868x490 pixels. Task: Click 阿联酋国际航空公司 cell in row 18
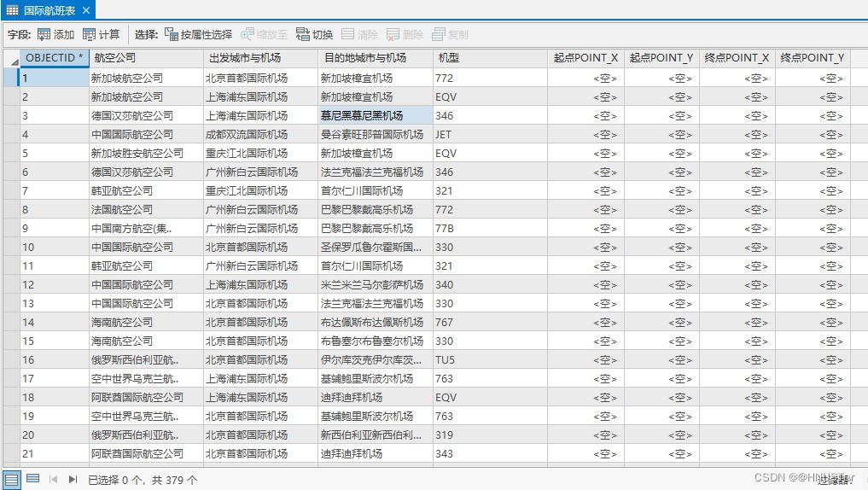click(146, 398)
